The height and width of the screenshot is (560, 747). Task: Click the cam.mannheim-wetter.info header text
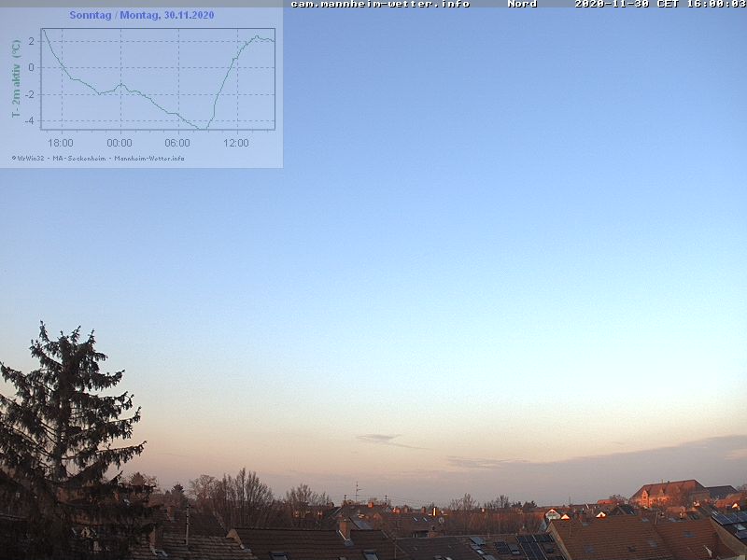[380, 4]
